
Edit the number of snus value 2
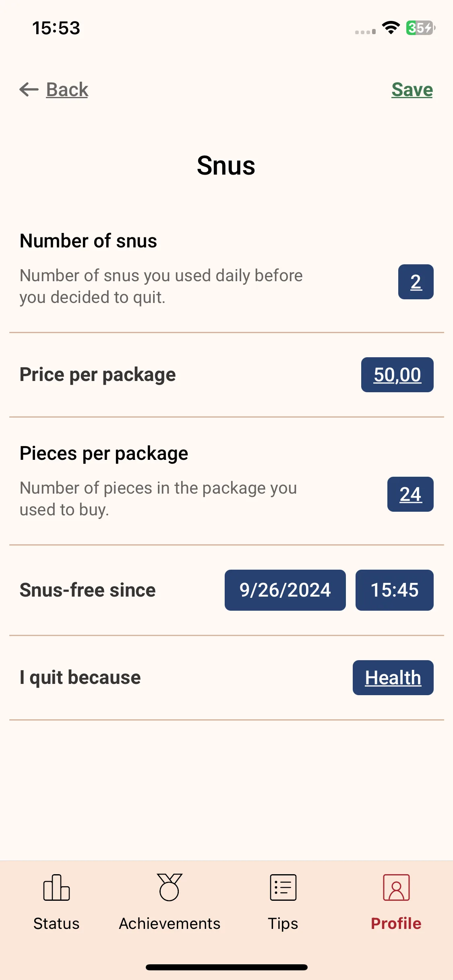pyautogui.click(x=416, y=282)
